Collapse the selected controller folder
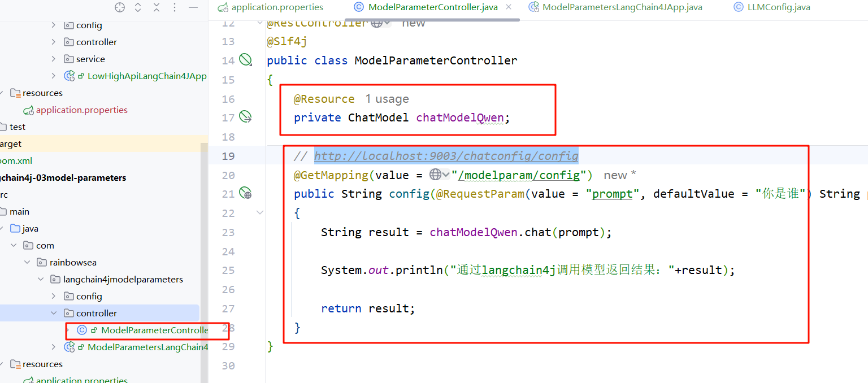 click(x=54, y=313)
